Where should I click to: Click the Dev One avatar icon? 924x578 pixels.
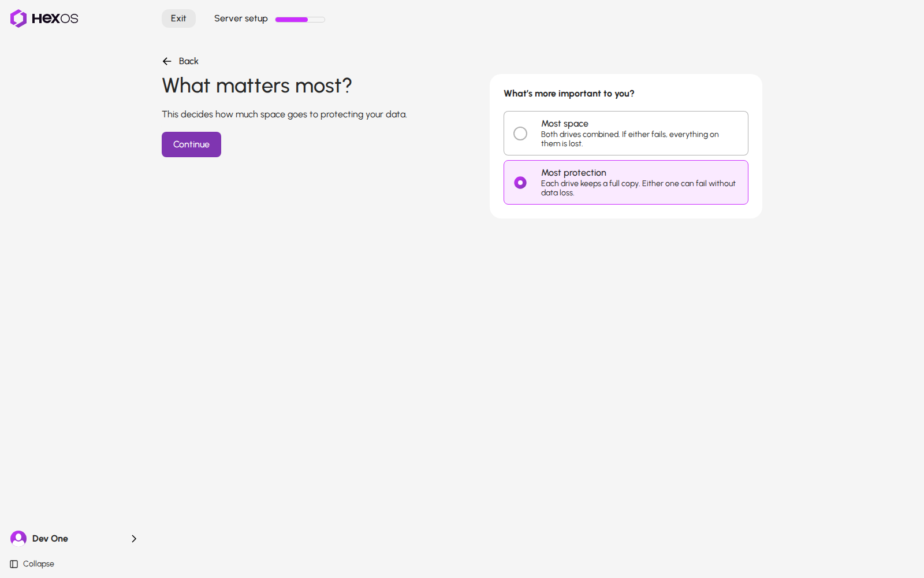(x=18, y=539)
